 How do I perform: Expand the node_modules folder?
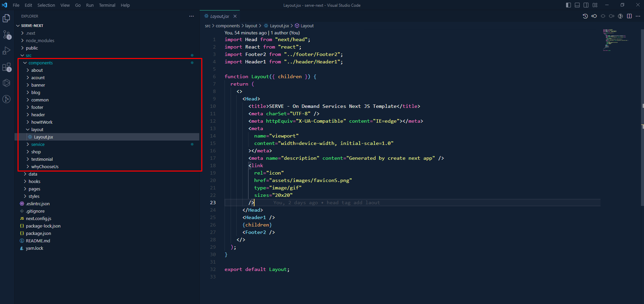pos(107,40)
